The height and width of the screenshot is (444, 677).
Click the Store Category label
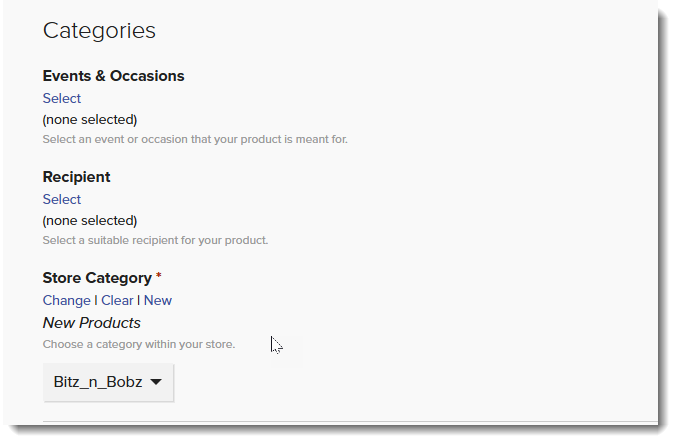click(97, 278)
